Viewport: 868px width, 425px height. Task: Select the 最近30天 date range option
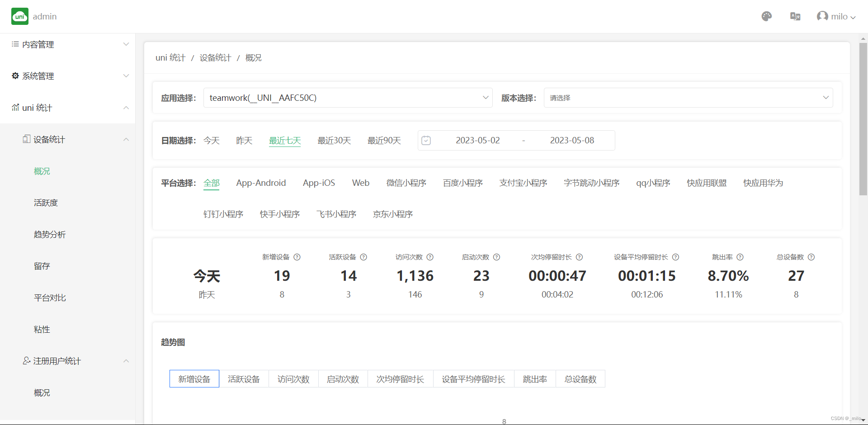(334, 140)
